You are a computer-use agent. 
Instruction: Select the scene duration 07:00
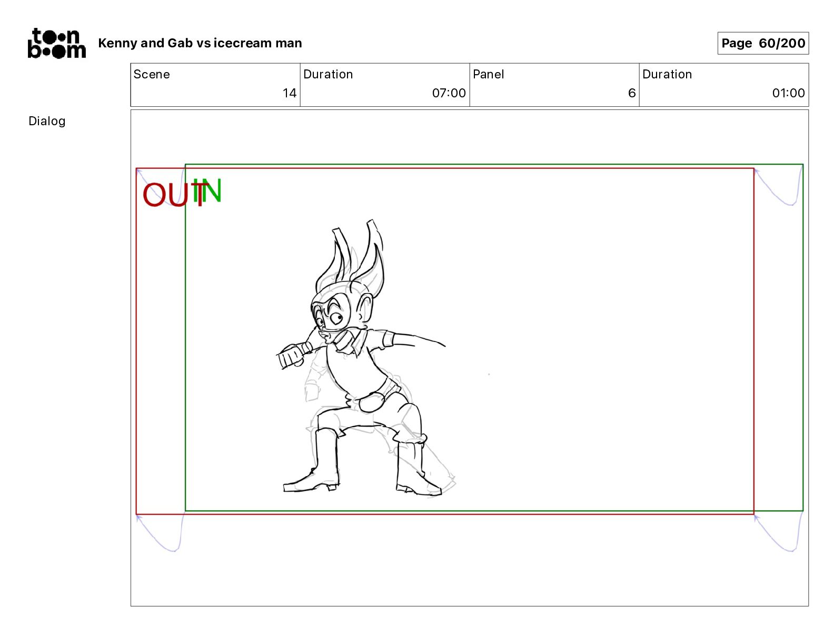(449, 93)
